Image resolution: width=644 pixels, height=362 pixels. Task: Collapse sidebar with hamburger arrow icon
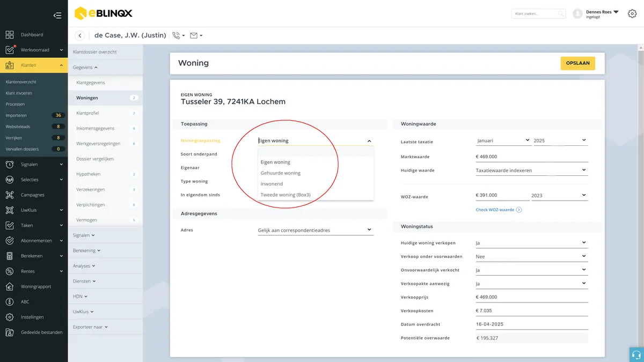[57, 16]
